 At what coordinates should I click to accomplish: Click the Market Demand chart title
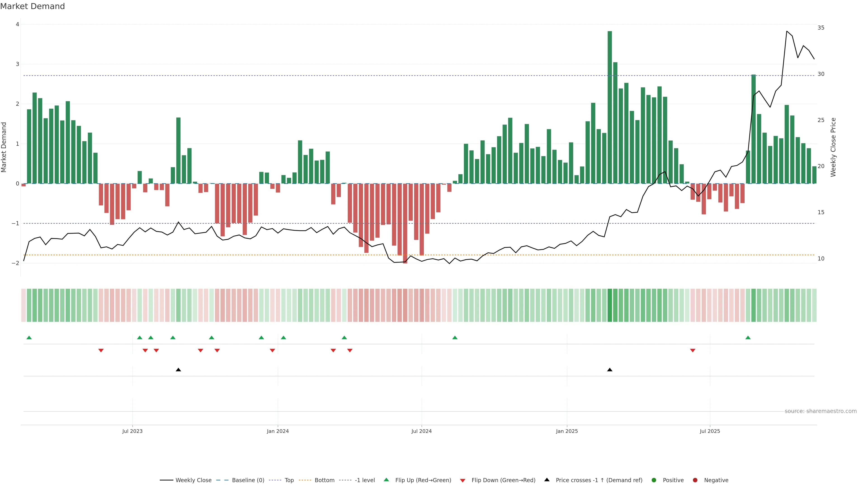(x=32, y=6)
